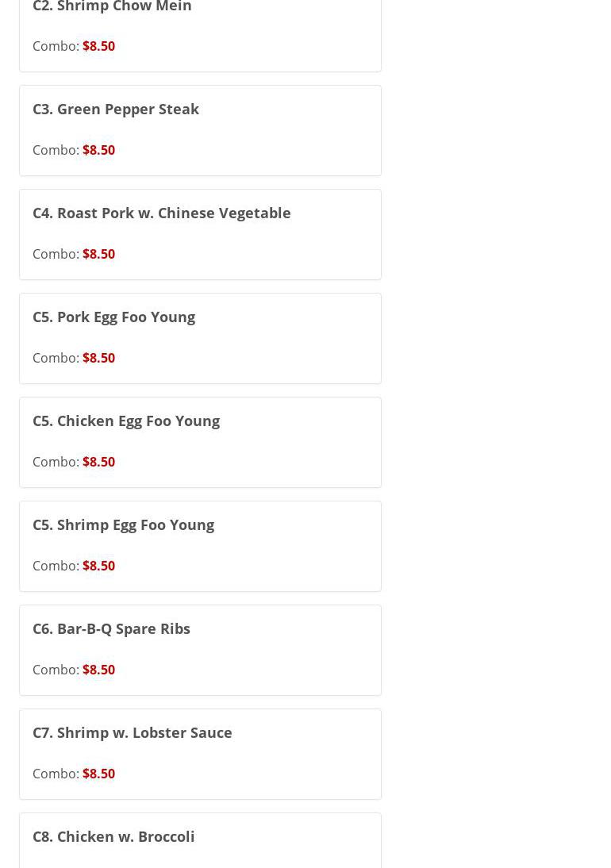Image resolution: width=611 pixels, height=868 pixels.
Task: Open the C3. Green Pepper Steak item
Action: coord(116,109)
